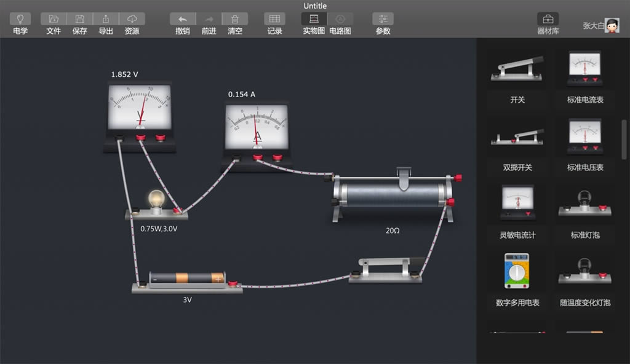Viewport: 630px width, 364px height.
Task: Click the 1.852 V reading text
Action: coord(124,74)
